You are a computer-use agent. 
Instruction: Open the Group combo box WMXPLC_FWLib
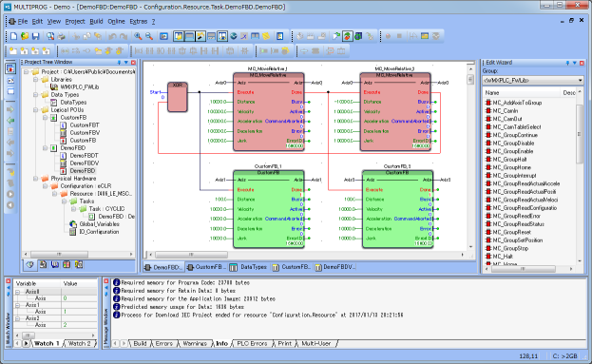coord(533,81)
